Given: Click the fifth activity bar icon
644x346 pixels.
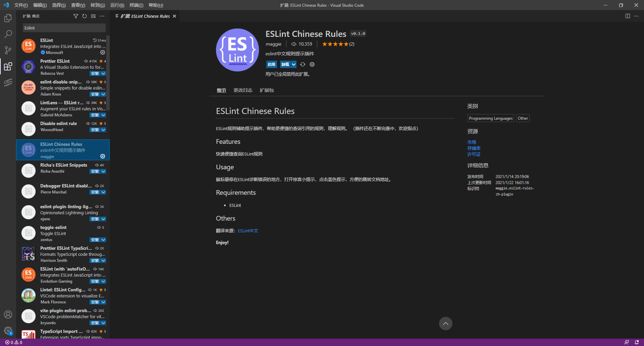Looking at the screenshot, I should click(8, 82).
